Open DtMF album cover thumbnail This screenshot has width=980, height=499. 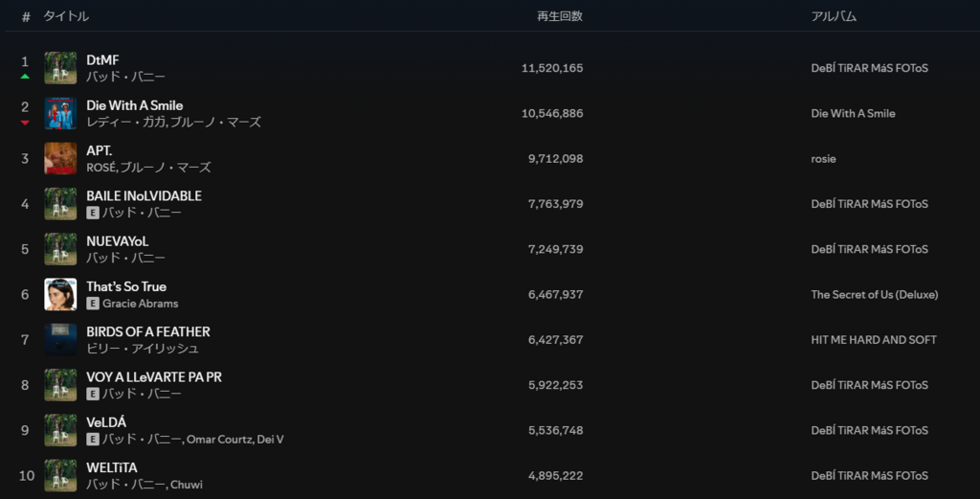point(60,68)
